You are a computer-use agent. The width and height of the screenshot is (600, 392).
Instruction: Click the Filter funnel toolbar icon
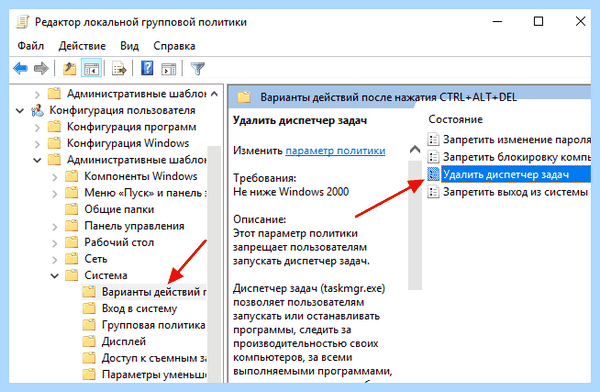(198, 69)
